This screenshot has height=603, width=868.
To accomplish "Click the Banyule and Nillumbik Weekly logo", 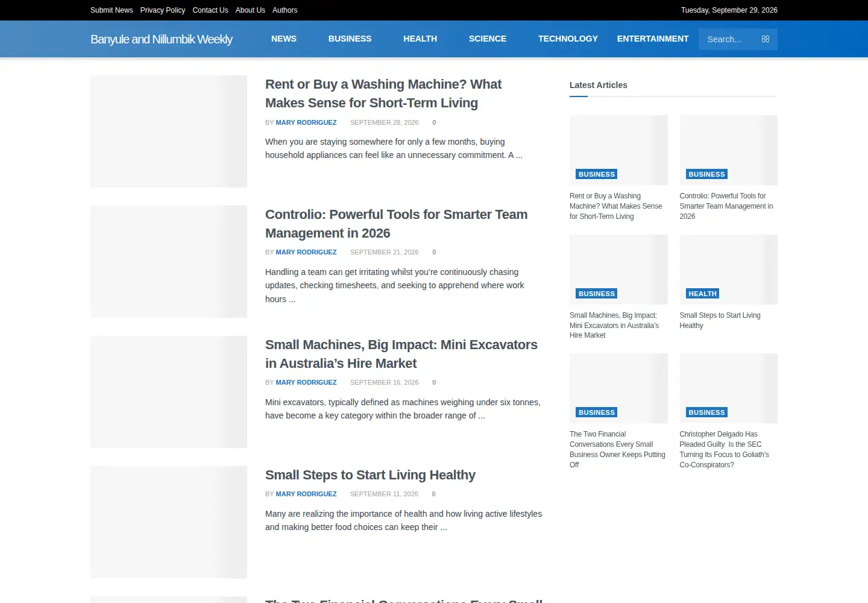I will (162, 39).
